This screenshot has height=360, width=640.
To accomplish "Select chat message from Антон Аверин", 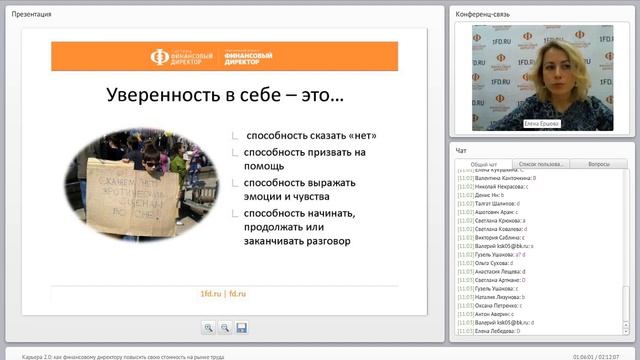I will (x=486, y=314).
